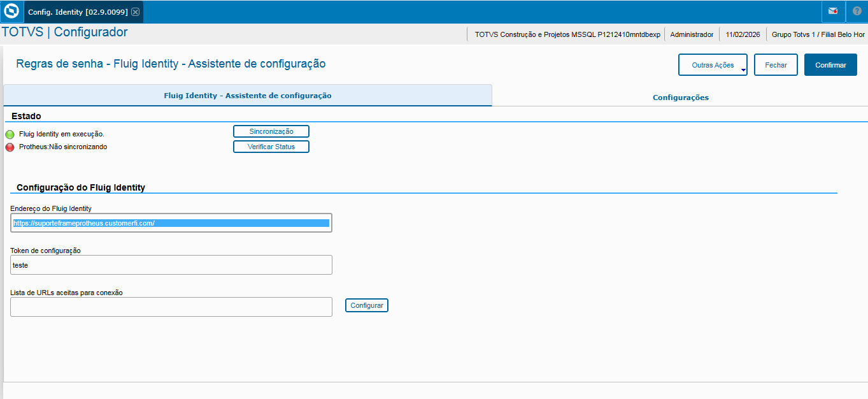Click the date 11/02/2026

pyautogui.click(x=743, y=34)
